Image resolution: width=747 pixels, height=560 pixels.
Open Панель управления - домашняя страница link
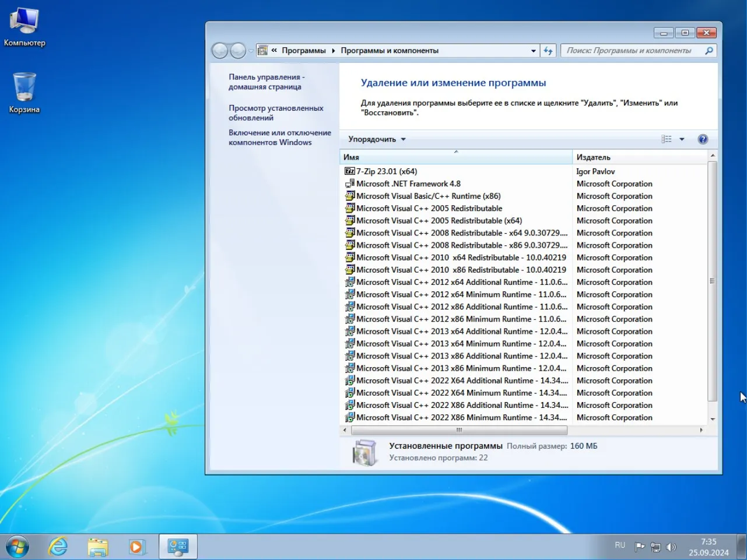click(266, 82)
